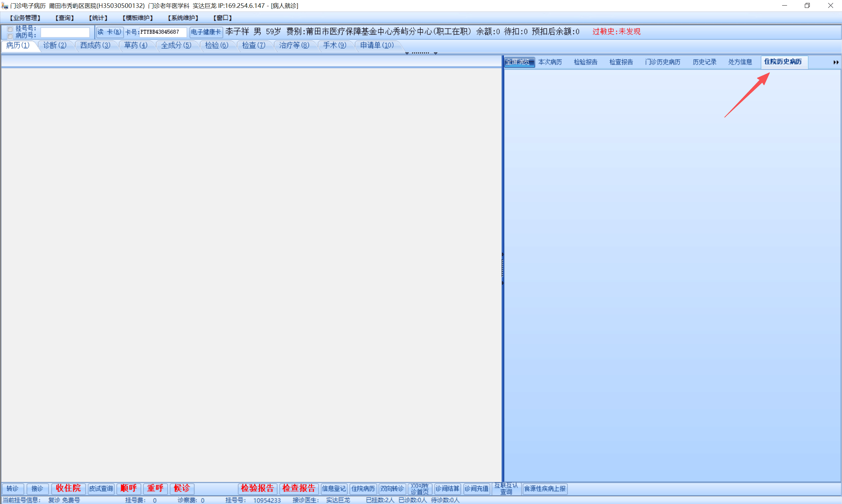Click the 电子健康卡 button
This screenshot has width=842, height=504.
[x=206, y=32]
